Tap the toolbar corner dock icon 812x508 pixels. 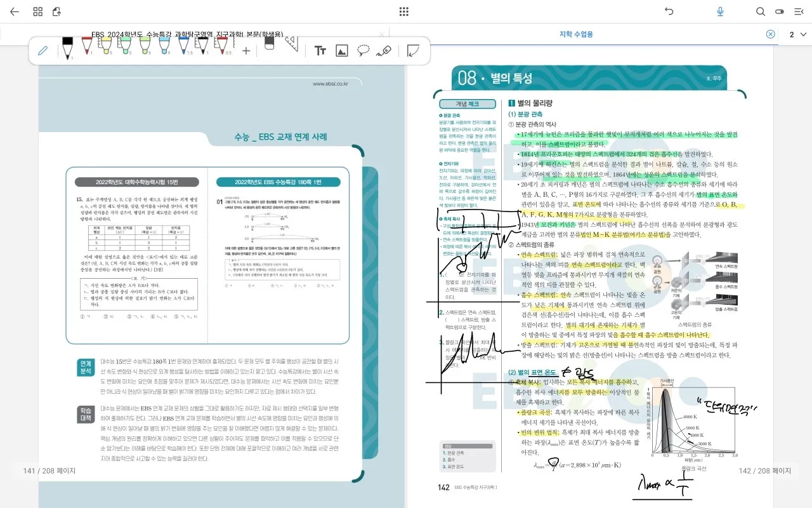pos(413,51)
